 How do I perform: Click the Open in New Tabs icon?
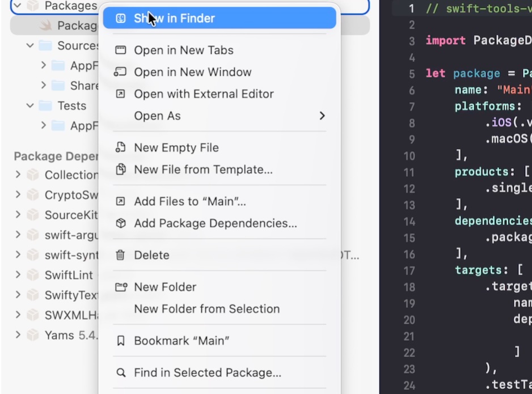click(120, 50)
